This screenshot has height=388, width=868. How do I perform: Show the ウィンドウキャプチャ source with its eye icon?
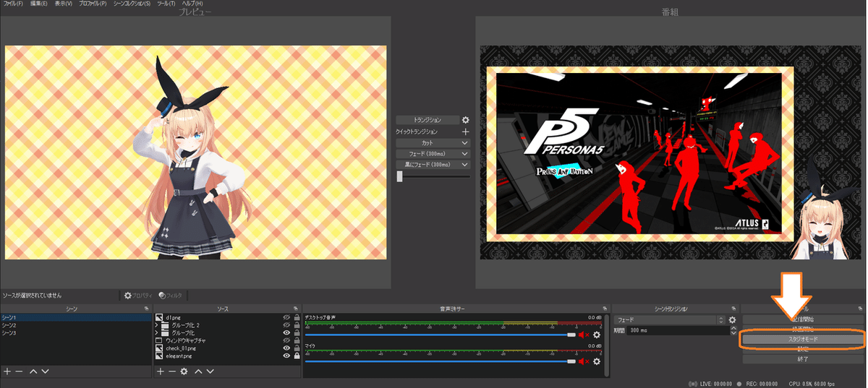pos(286,340)
